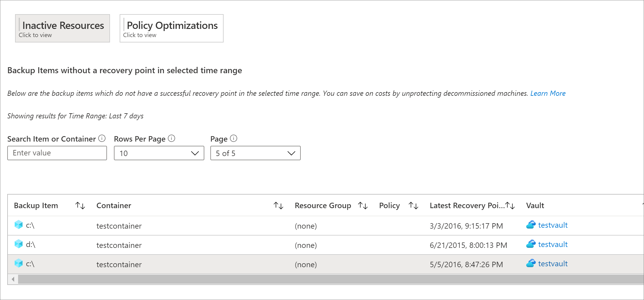Switch to the Inactive Resources tab
Screen dimensions: 644x300
(x=62, y=28)
